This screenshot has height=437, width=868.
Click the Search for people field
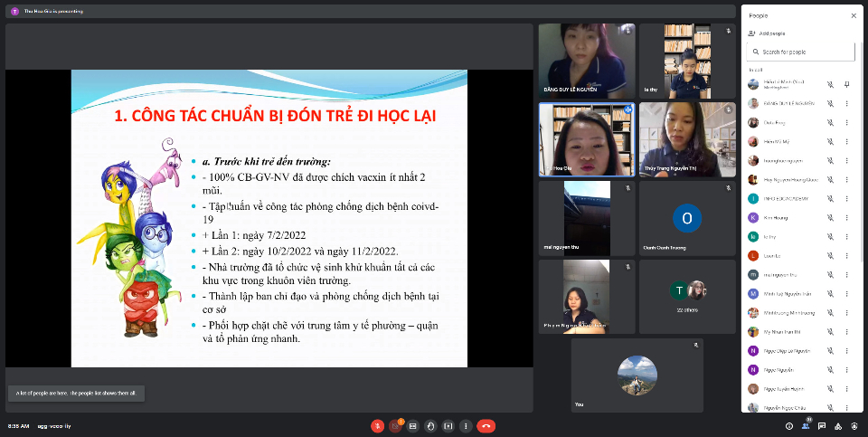coord(800,52)
